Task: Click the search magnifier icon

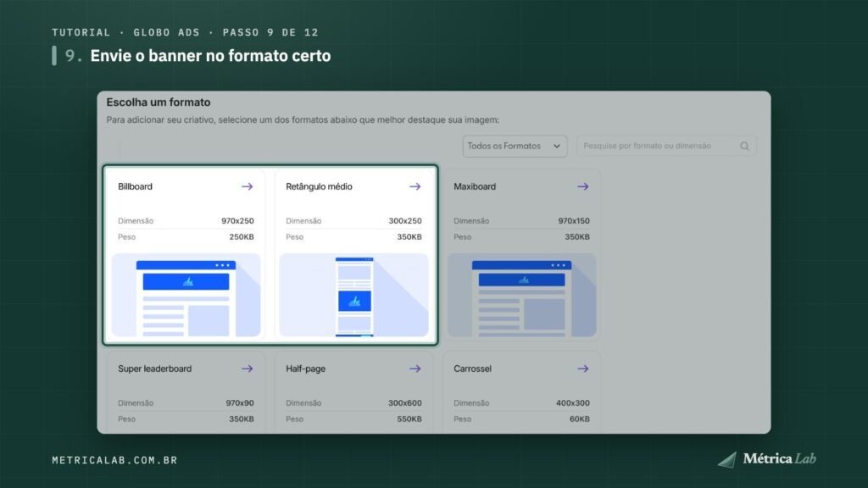Action: (744, 146)
